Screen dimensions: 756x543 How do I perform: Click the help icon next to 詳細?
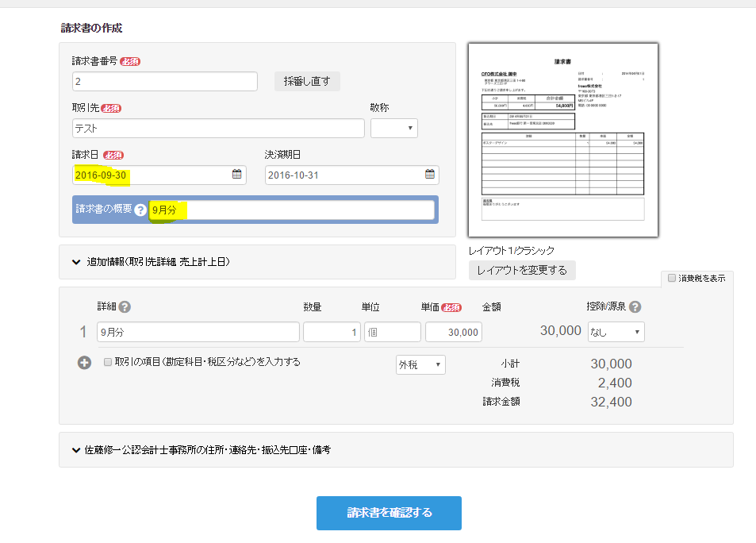pos(125,307)
